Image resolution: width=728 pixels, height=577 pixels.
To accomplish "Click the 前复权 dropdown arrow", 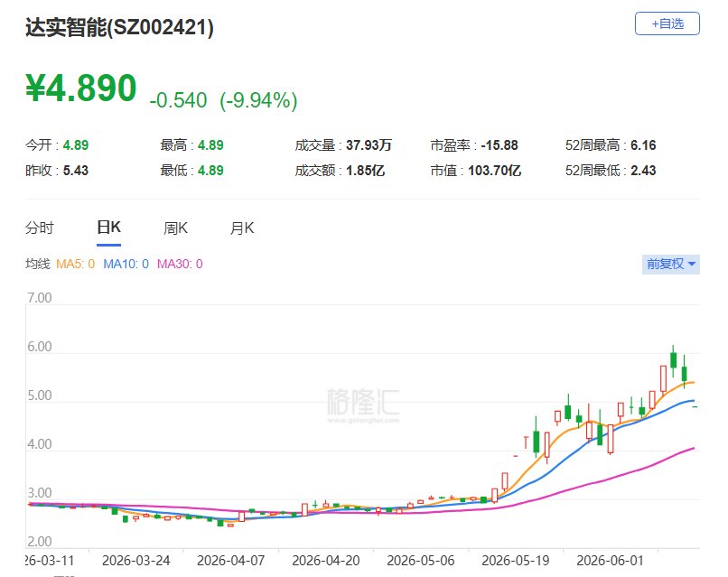I will (692, 265).
